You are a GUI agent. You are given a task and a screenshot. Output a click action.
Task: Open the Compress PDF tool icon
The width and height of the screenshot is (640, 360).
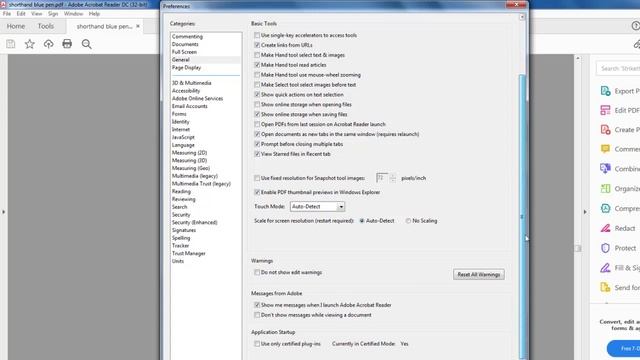605,208
